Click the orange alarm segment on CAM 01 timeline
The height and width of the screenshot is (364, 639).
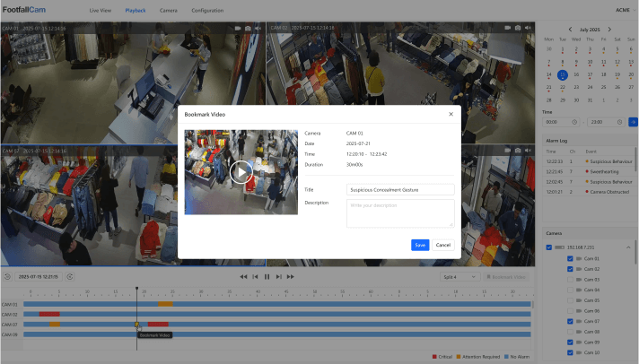[x=165, y=304]
